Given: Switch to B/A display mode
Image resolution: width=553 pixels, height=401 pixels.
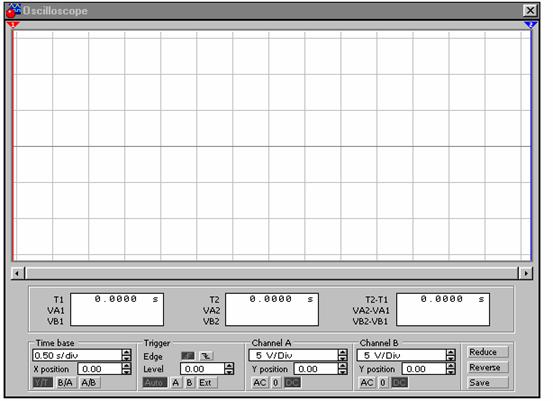Looking at the screenshot, I should [66, 383].
